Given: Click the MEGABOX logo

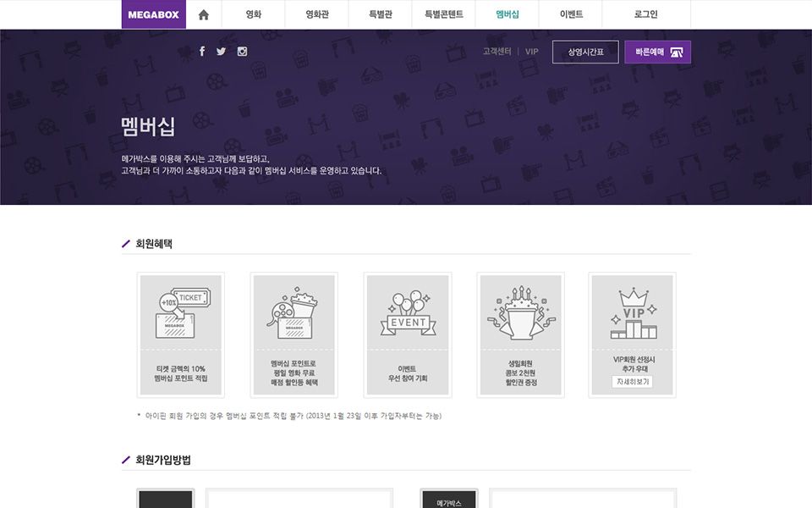Looking at the screenshot, I should coord(153,14).
